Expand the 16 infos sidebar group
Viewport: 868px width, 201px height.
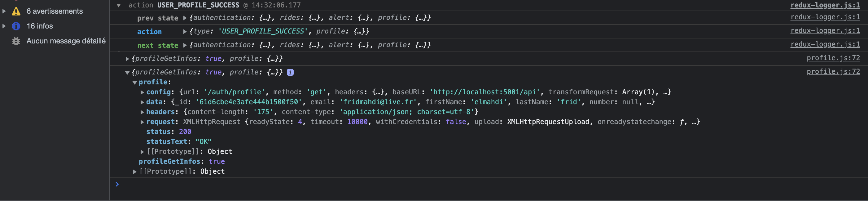click(x=4, y=26)
